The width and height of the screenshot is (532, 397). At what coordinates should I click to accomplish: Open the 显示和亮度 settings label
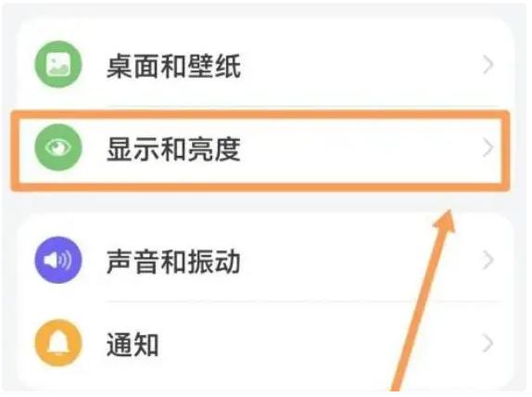click(173, 148)
